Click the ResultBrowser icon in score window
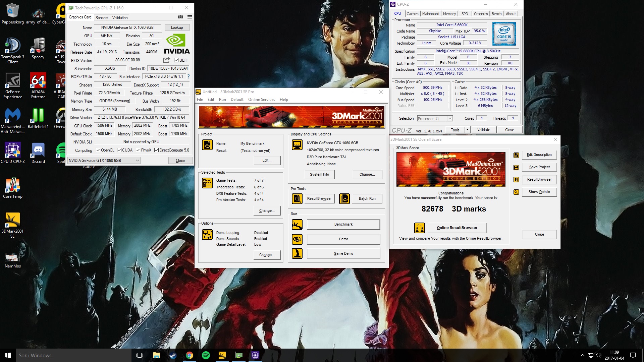This screenshot has height=362, width=644. coord(516,180)
